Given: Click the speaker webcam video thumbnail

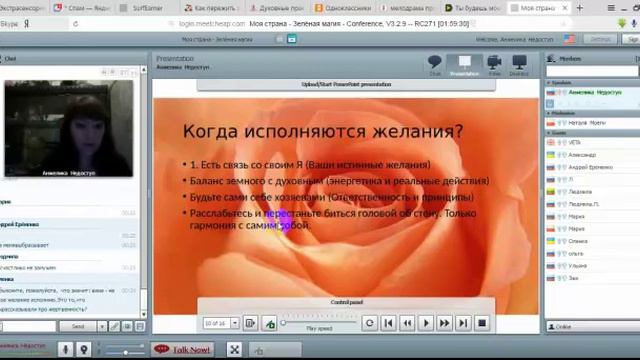Looking at the screenshot, I should 69,129.
